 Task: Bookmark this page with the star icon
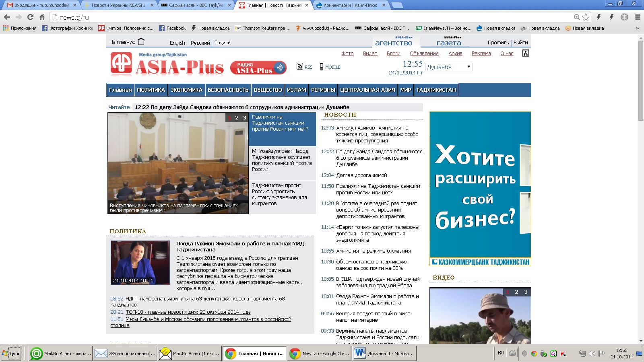click(586, 17)
